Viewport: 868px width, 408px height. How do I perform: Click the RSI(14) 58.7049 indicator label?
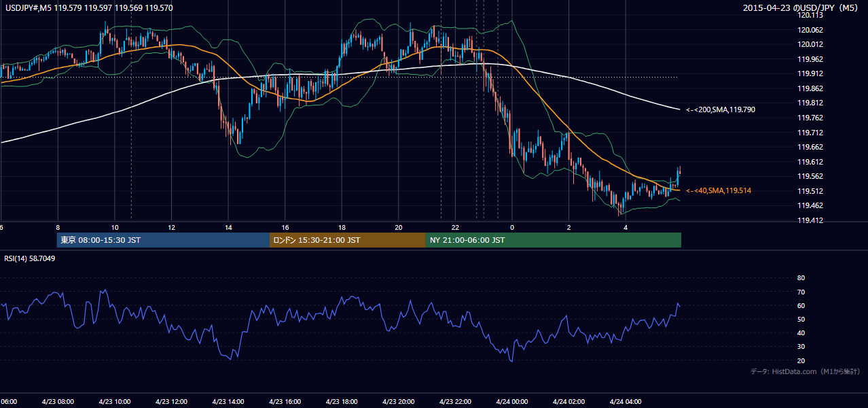click(x=29, y=258)
